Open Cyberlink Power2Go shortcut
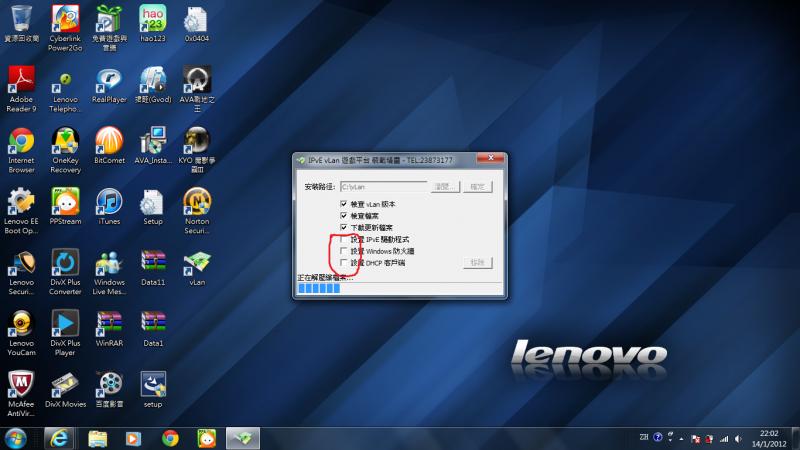The width and height of the screenshot is (800, 450). [65, 28]
